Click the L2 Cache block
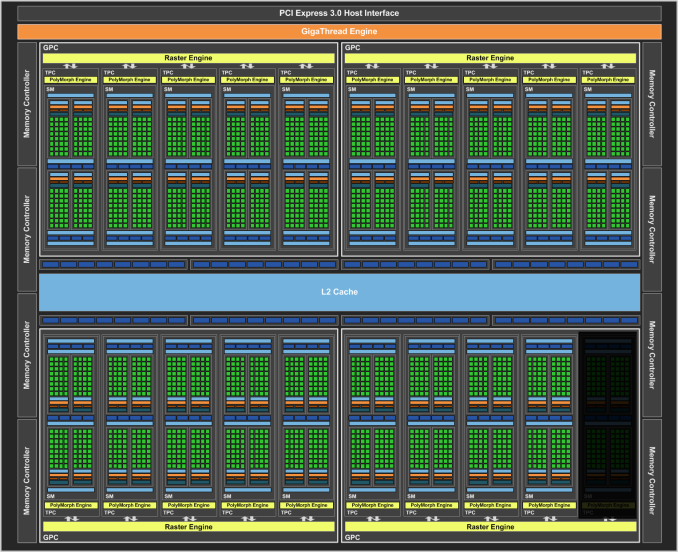 (x=338, y=292)
